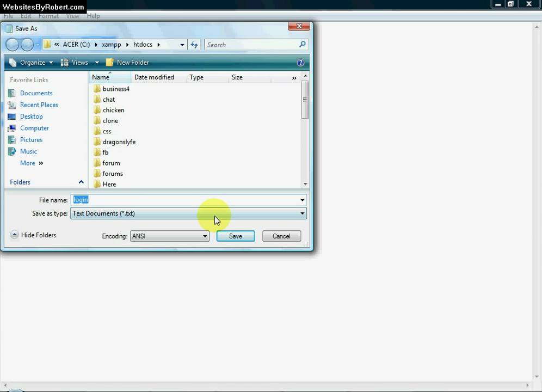This screenshot has width=542, height=392.
Task: Click the css folder icon
Action: 97,131
